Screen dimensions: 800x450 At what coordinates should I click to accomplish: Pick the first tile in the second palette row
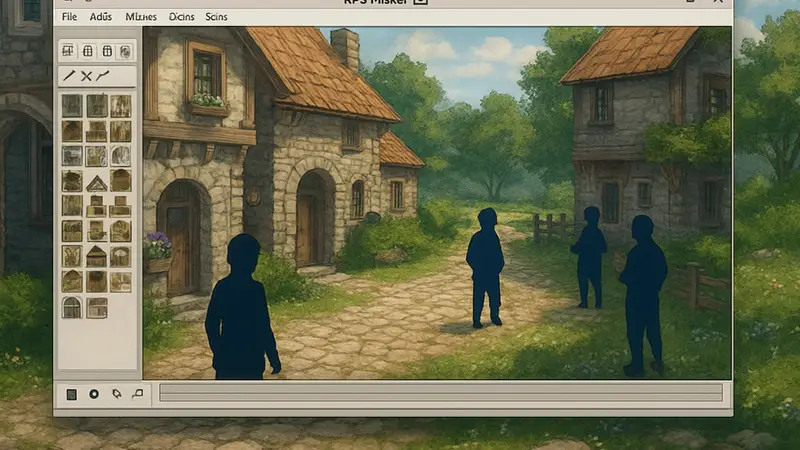tap(72, 131)
